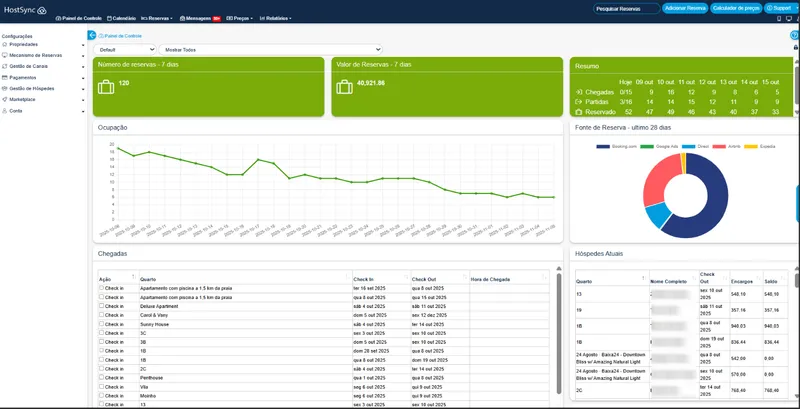The height and width of the screenshot is (409, 800).
Task: Open the Default dropdown selector
Action: pyautogui.click(x=124, y=49)
